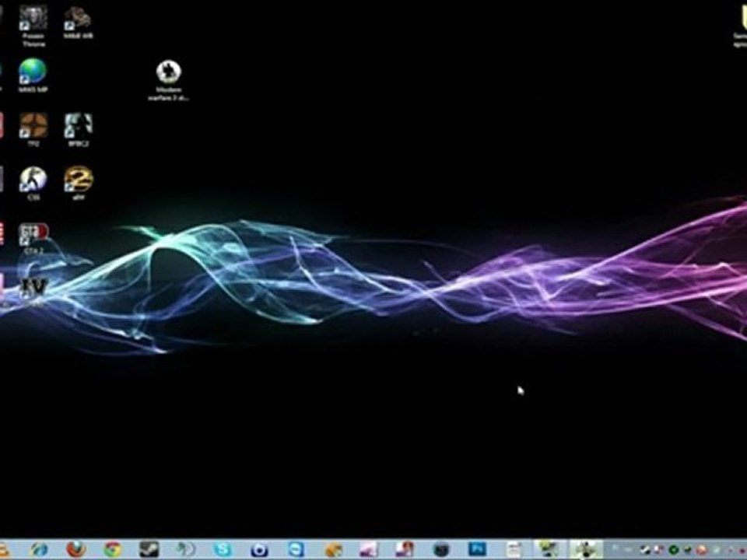The width and height of the screenshot is (747, 560).
Task: Open Google Chrome from the taskbar
Action: point(112,550)
